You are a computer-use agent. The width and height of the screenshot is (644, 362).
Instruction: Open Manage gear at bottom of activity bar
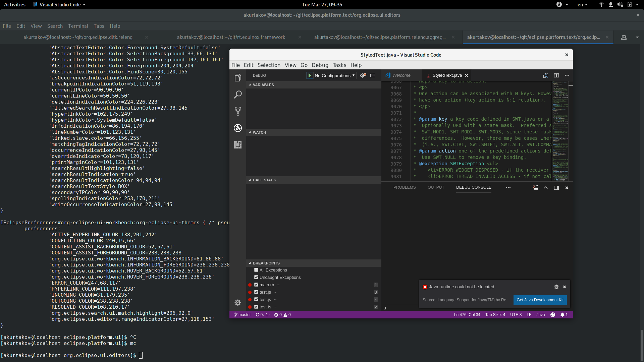pos(238,303)
